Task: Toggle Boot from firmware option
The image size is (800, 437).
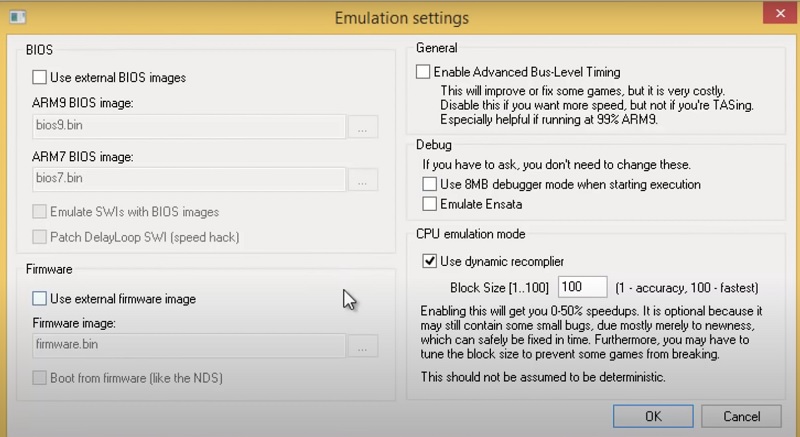Action: coord(40,378)
